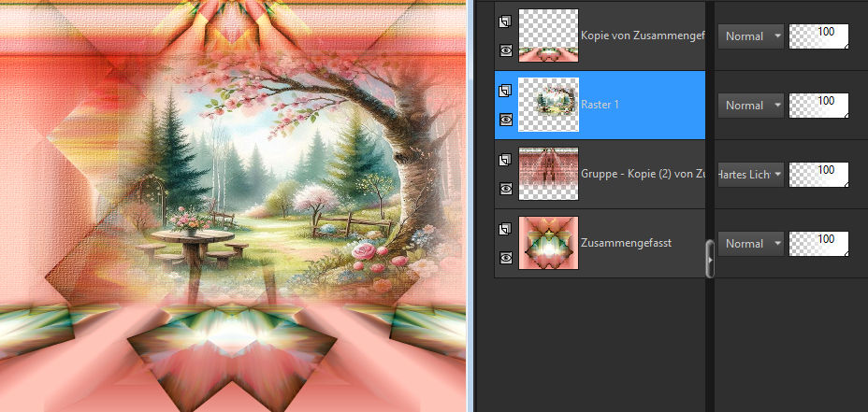The image size is (868, 412).
Task: Open Hartes Licht blend mode dropdown
Action: point(751,174)
